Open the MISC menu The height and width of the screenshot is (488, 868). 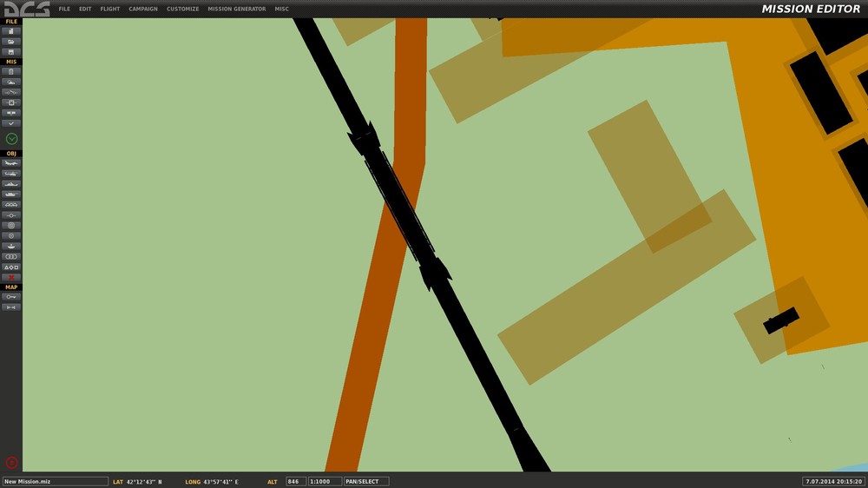point(281,9)
